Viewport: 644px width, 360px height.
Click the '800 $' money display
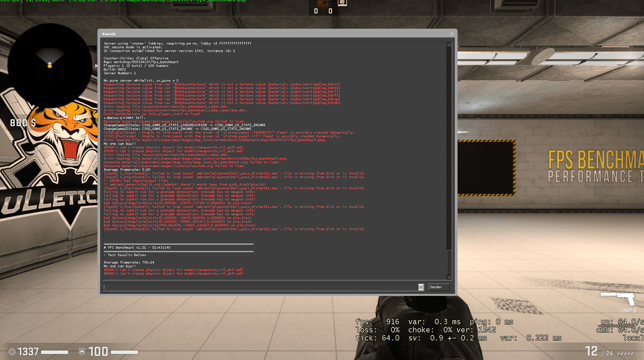(x=23, y=123)
